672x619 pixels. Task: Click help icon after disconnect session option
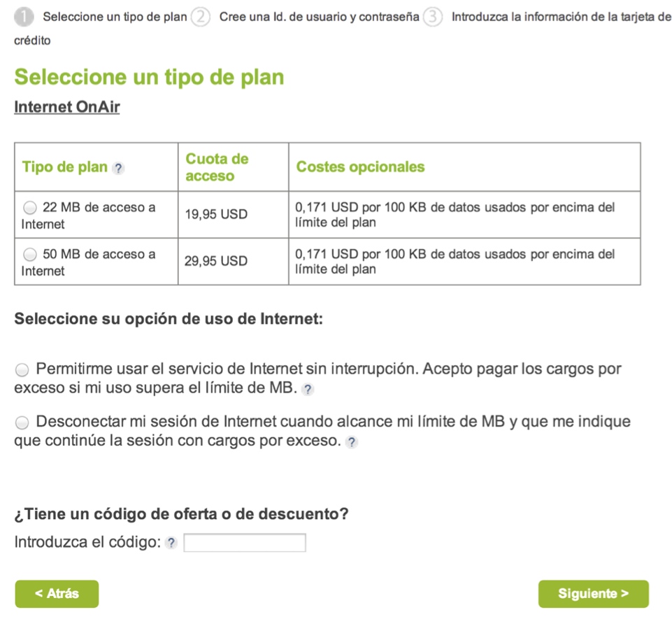[352, 442]
